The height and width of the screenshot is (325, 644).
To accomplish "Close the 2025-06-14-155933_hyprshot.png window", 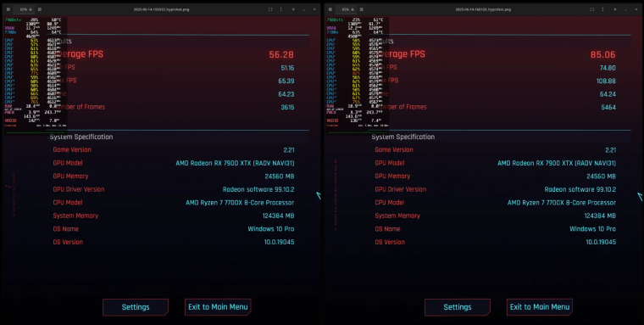I will coord(314,9).
